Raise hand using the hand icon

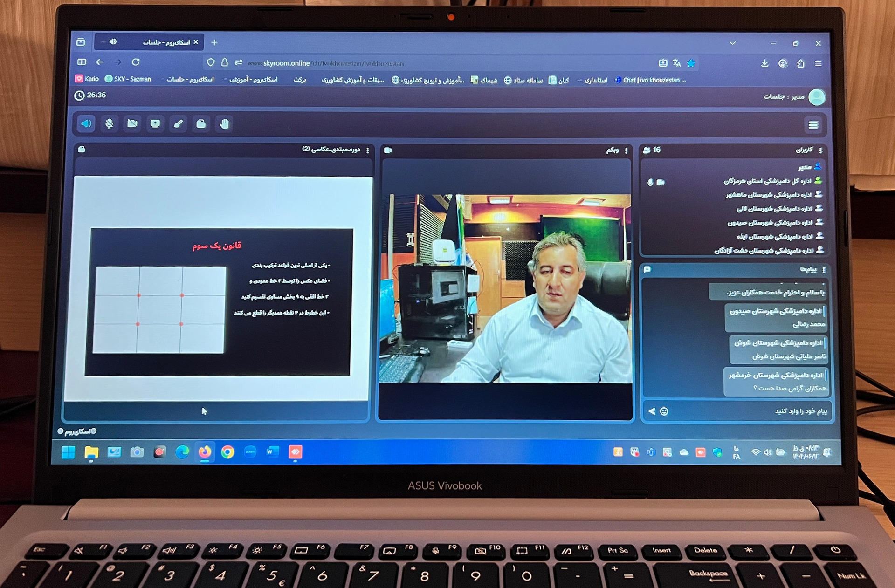tap(224, 124)
